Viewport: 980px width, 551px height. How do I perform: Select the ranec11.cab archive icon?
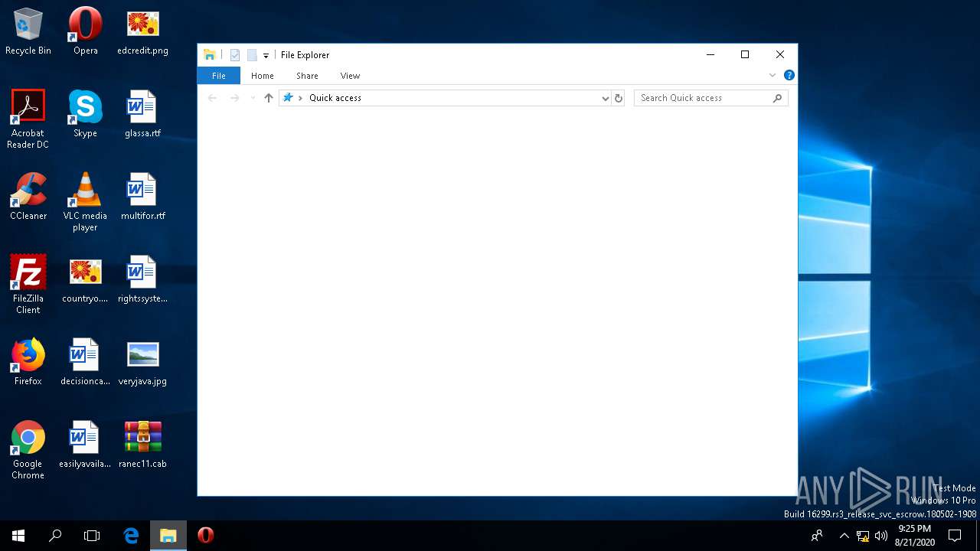142,445
